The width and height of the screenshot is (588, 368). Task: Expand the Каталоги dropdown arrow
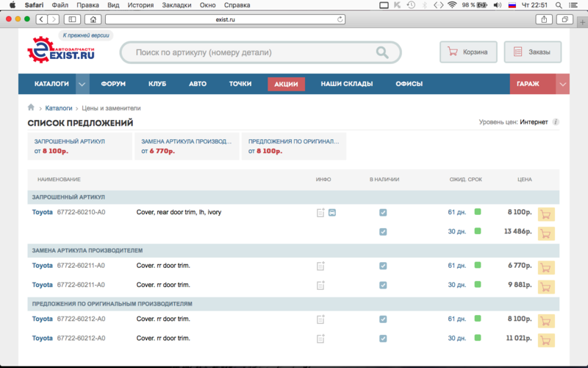82,84
